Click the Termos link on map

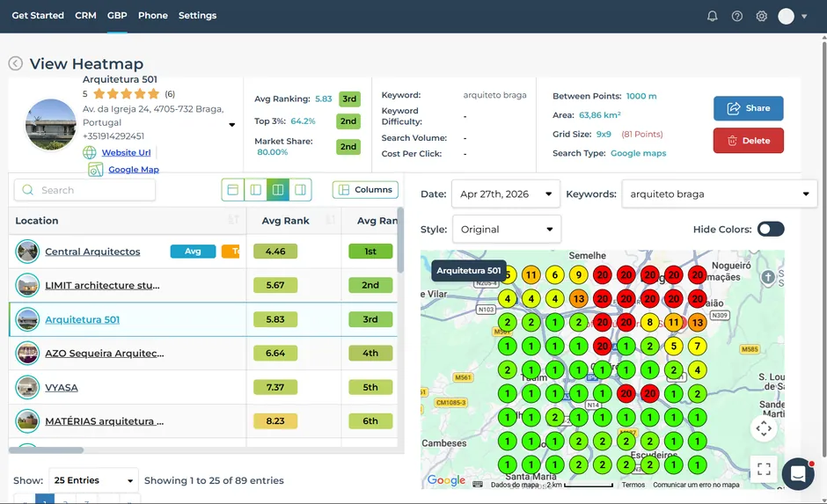pyautogui.click(x=633, y=485)
